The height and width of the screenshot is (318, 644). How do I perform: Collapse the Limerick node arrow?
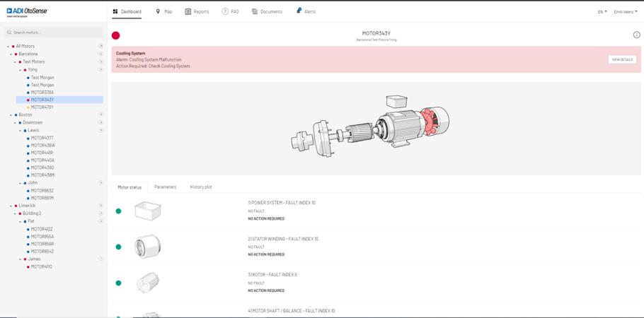11,206
